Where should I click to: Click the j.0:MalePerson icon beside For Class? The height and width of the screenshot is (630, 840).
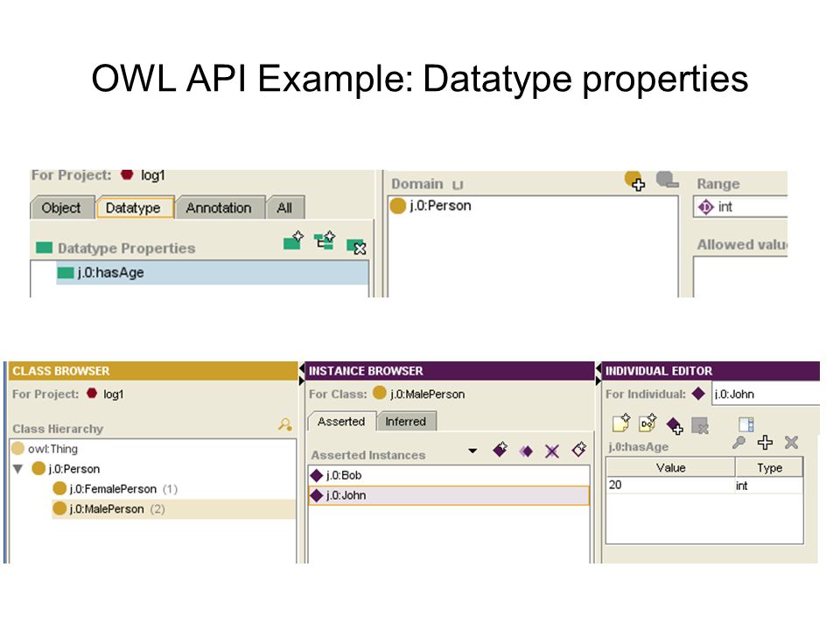(379, 393)
